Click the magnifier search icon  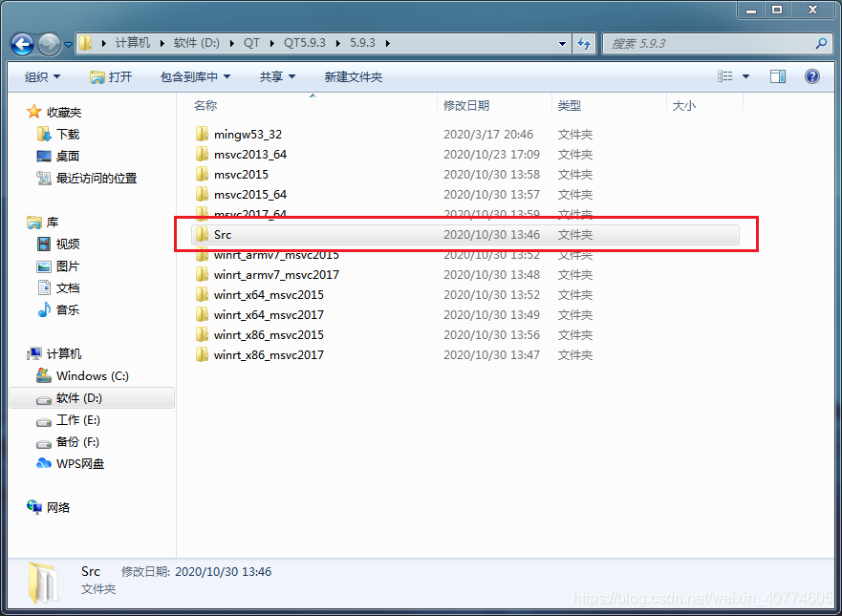821,44
